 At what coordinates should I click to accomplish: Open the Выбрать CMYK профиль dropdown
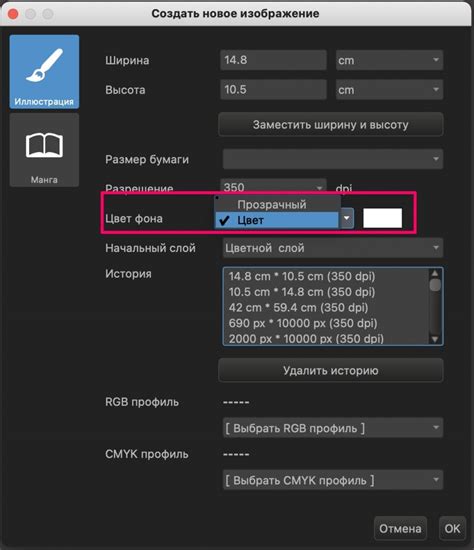(x=333, y=480)
